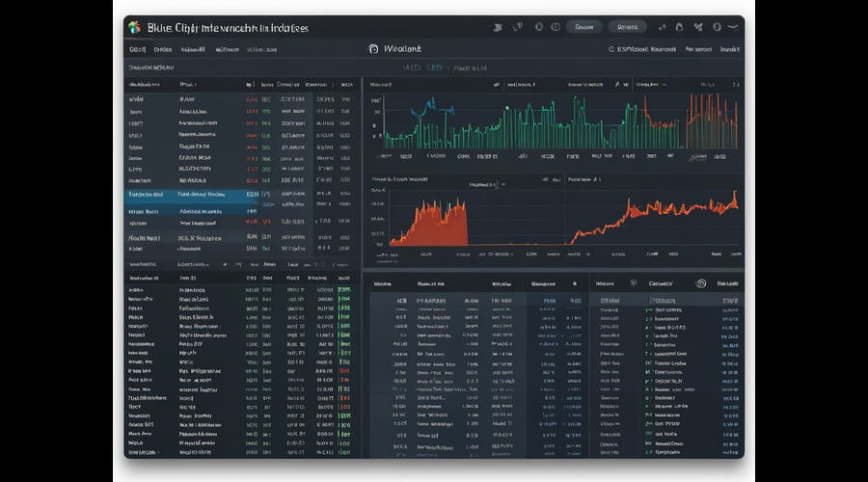Click the bell notification icon in the header
This screenshot has height=482, width=868.
tap(679, 27)
